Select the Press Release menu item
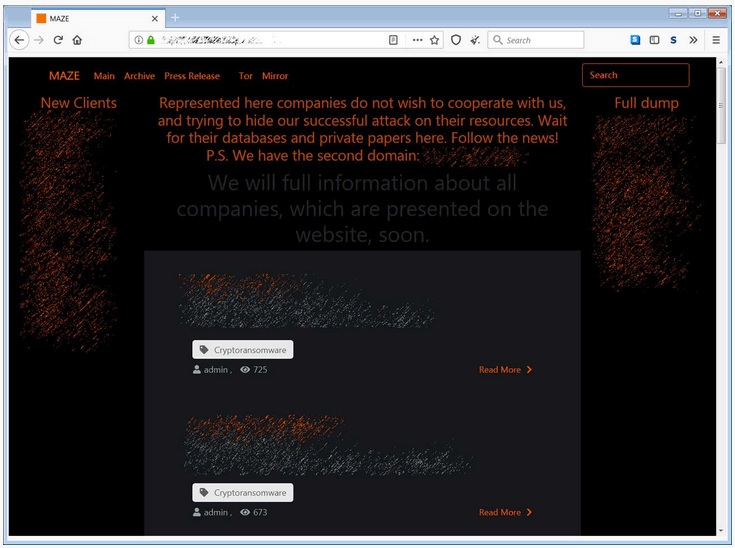Image resolution: width=735 pixels, height=548 pixels. 192,76
